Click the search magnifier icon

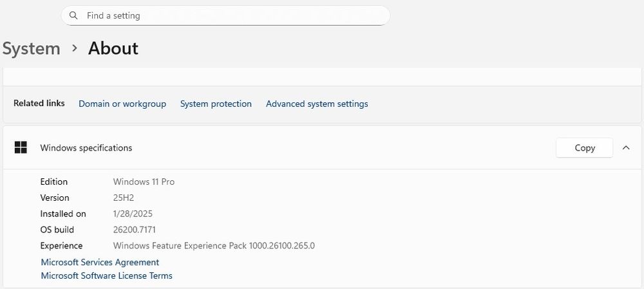point(73,15)
